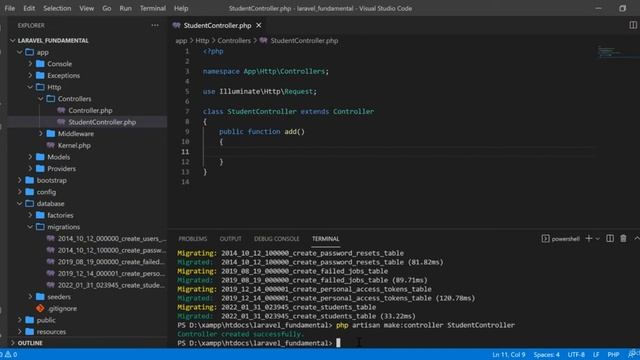
Task: Maximize the panel with the up chevron
Action: coord(637,239)
